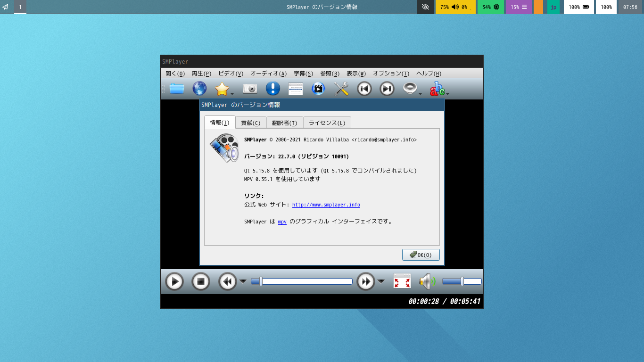Screen dimensions: 644x362
Task: Click the Qt 5.15.8 version text
Action: (330, 171)
